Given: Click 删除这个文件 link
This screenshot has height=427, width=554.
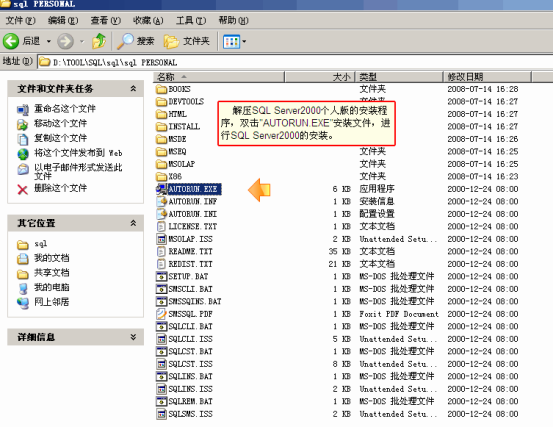Looking at the screenshot, I should [60, 188].
